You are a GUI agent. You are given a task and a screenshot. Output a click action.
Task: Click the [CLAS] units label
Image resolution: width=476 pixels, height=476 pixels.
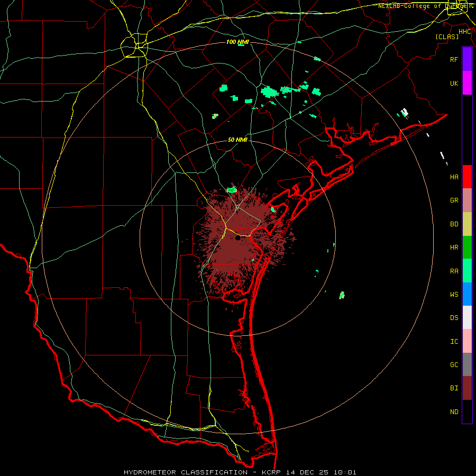[447, 36]
